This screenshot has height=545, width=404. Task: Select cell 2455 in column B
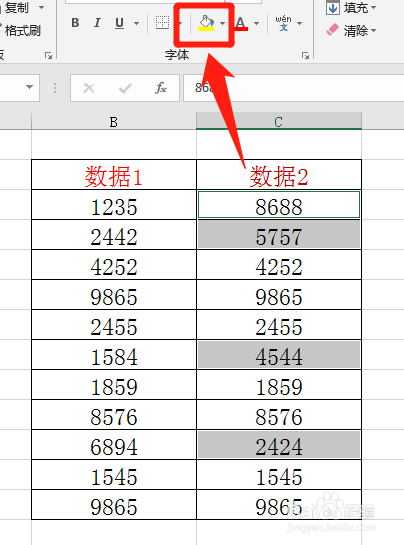click(114, 325)
